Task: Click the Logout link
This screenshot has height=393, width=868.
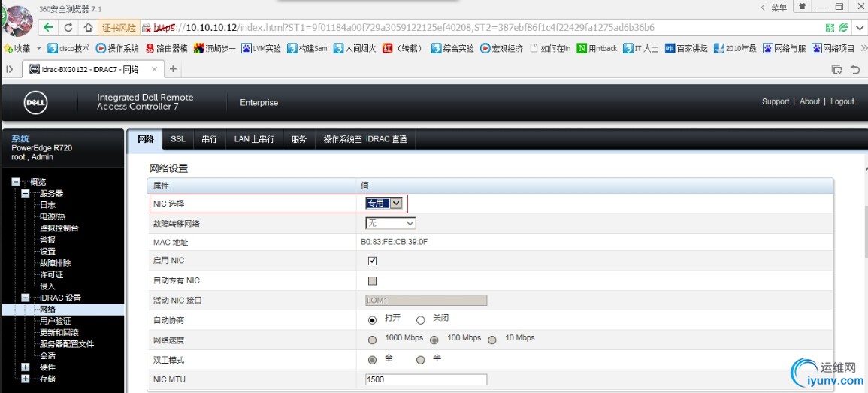Action: [x=842, y=101]
